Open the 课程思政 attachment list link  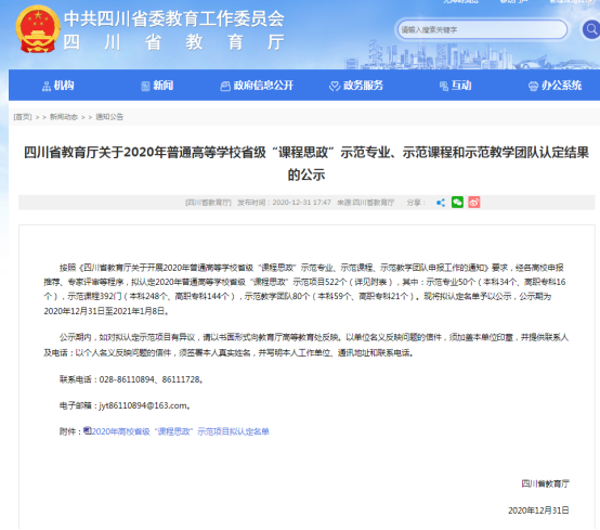pyautogui.click(x=180, y=432)
